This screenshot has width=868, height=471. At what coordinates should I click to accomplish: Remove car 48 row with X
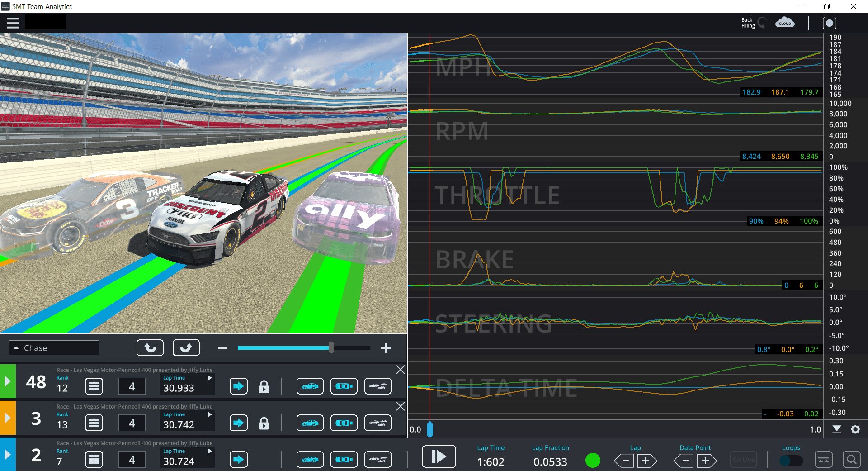tap(401, 370)
